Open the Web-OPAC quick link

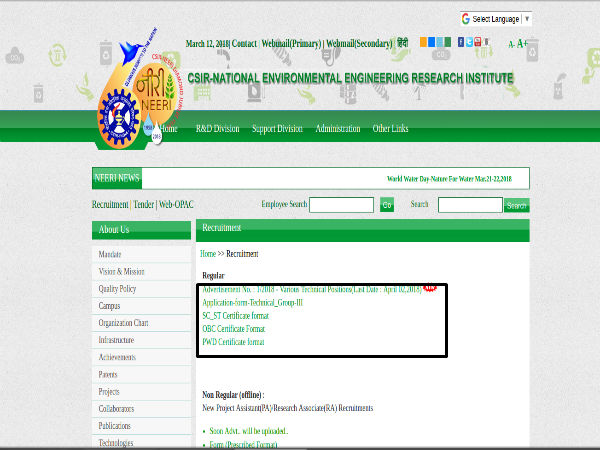click(176, 205)
